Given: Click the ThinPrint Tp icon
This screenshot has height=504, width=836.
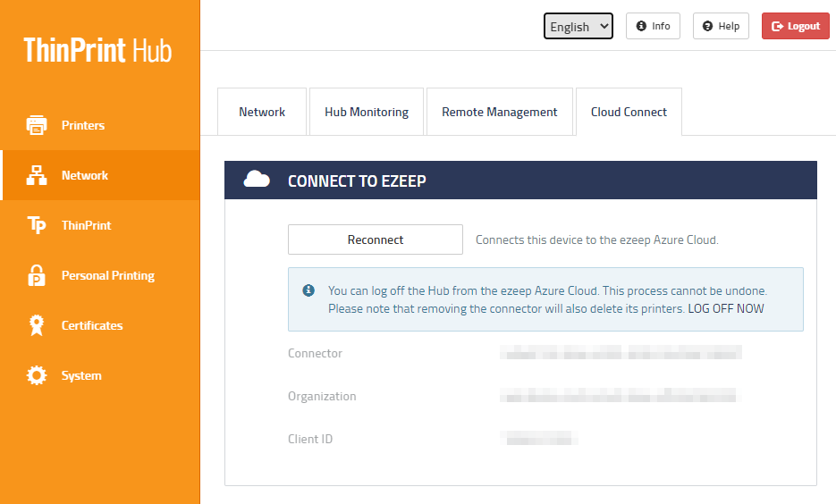Looking at the screenshot, I should 37,225.
